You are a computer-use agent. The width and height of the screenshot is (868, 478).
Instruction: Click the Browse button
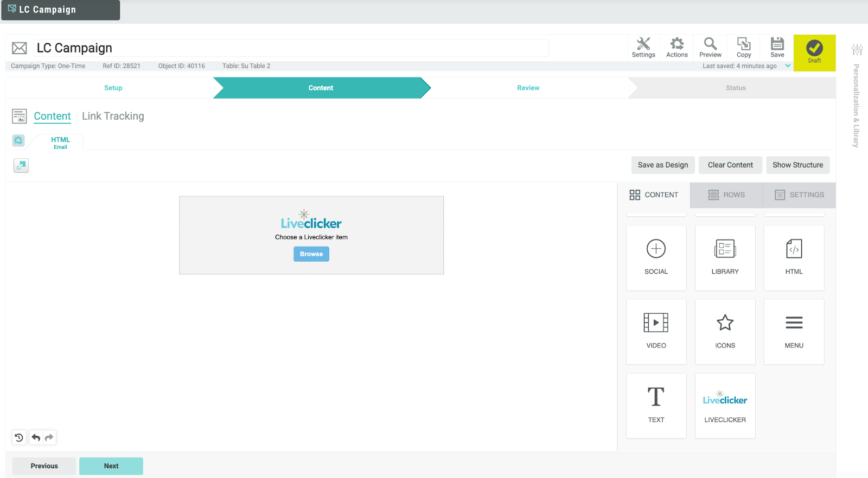point(311,254)
